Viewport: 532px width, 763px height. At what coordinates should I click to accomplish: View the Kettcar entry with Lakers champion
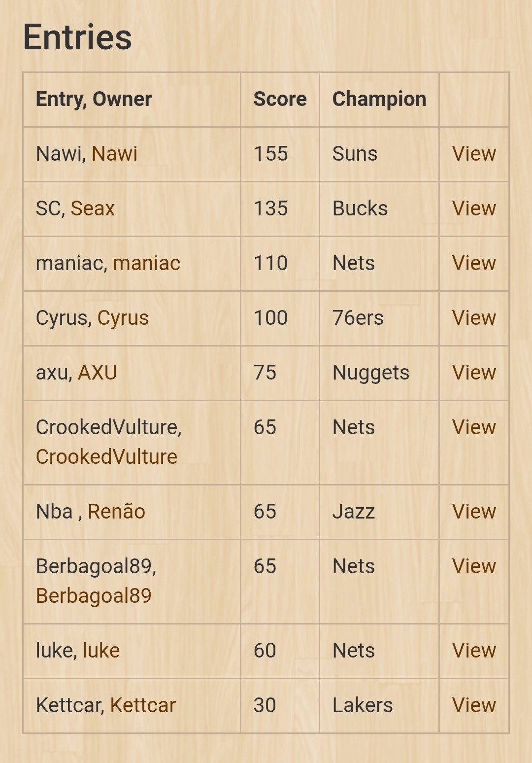coord(474,705)
